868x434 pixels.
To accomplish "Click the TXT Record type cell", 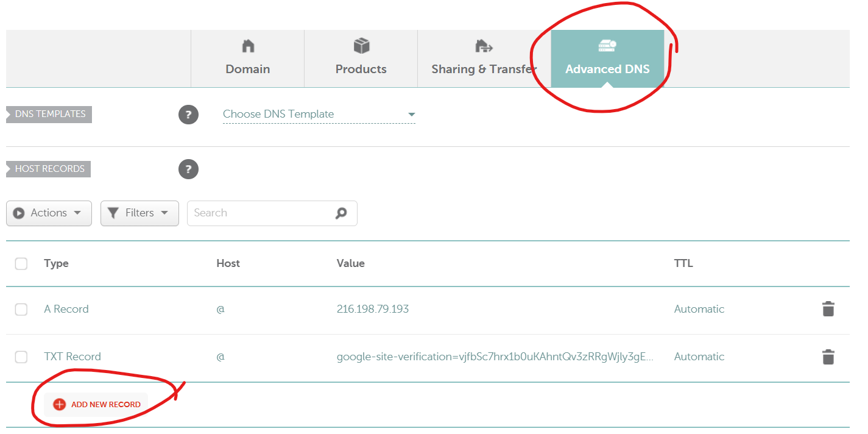I will click(72, 357).
